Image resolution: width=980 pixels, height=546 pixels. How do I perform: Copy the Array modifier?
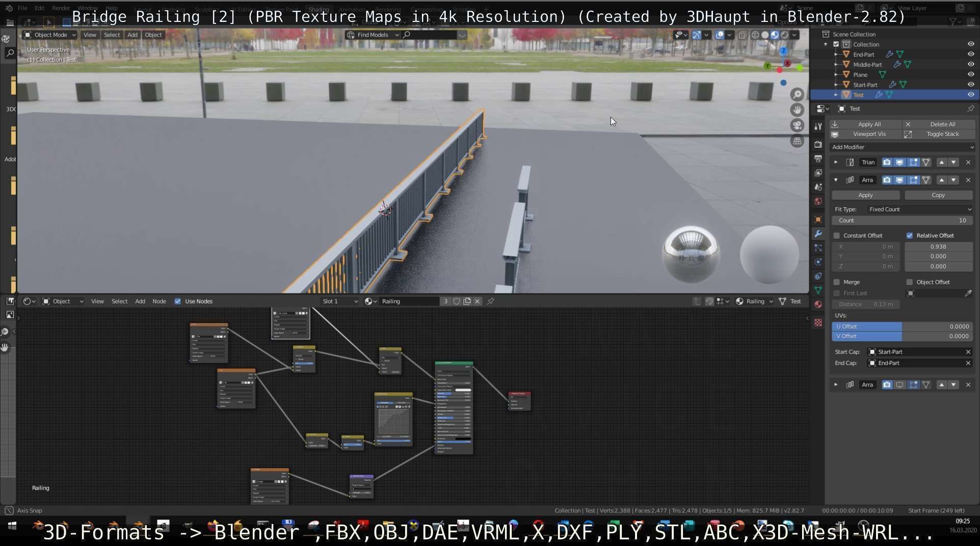pos(938,196)
